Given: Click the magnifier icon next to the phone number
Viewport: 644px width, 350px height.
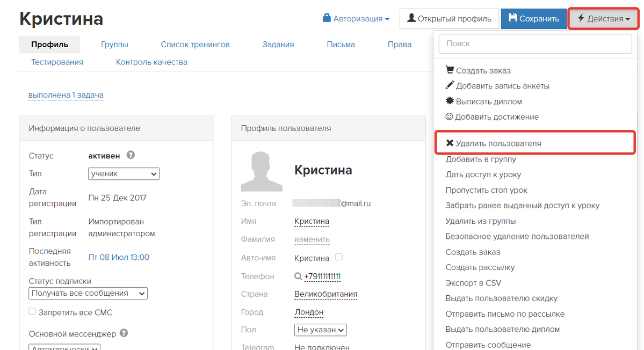Looking at the screenshot, I should pyautogui.click(x=298, y=276).
